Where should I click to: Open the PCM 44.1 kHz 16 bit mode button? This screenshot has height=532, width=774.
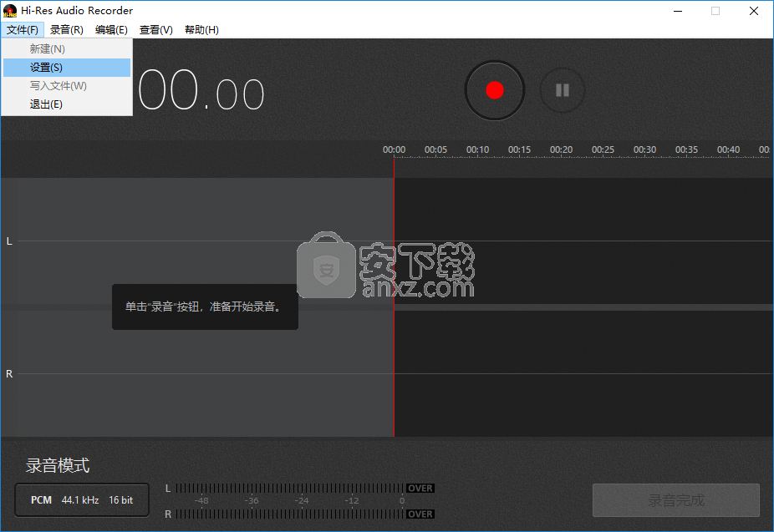pos(82,500)
